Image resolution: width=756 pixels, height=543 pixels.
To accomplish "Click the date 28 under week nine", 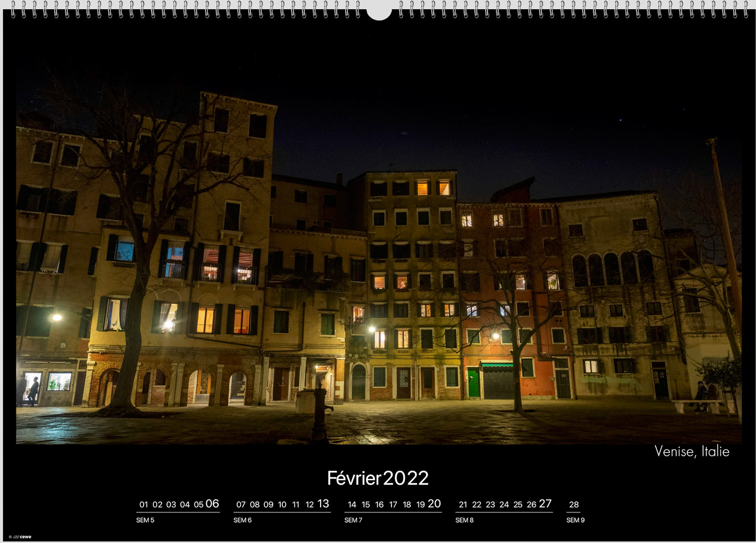I will point(574,504).
